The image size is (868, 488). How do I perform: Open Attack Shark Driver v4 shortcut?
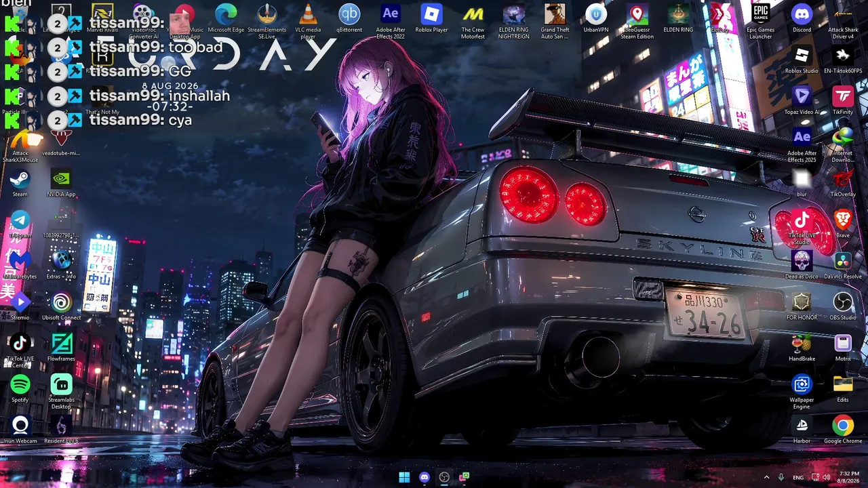[843, 22]
